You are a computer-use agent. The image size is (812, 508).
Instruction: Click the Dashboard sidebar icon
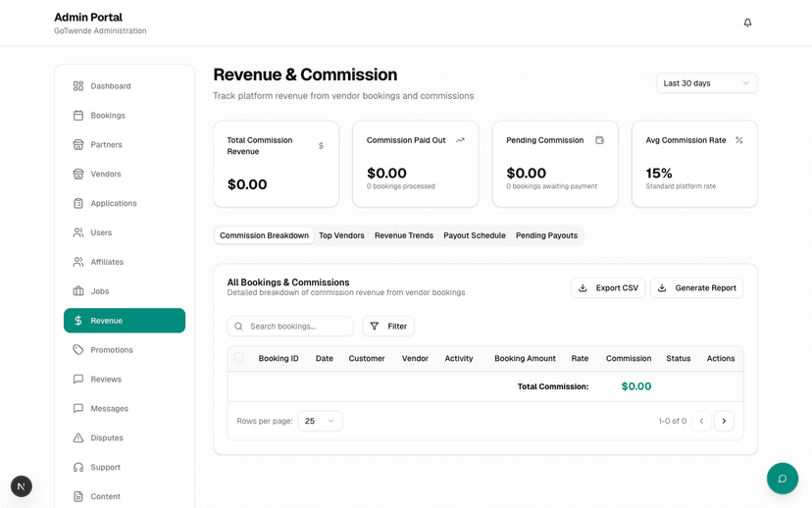click(78, 86)
